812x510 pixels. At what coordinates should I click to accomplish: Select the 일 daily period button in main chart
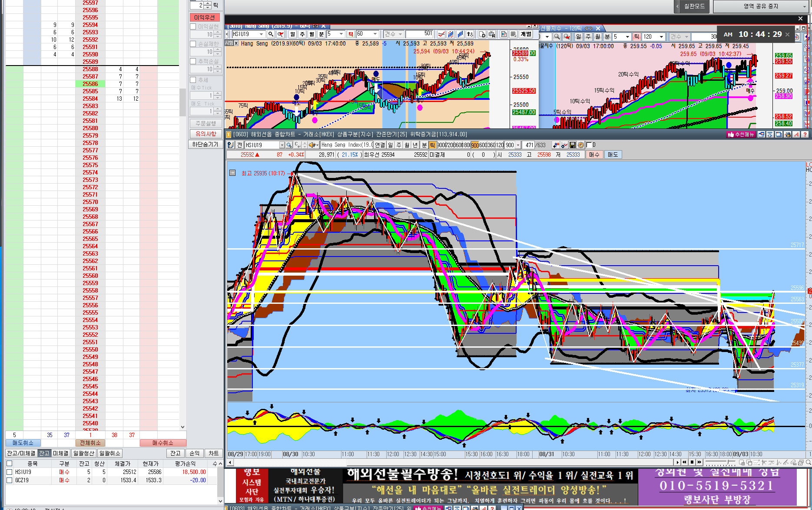tap(390, 145)
